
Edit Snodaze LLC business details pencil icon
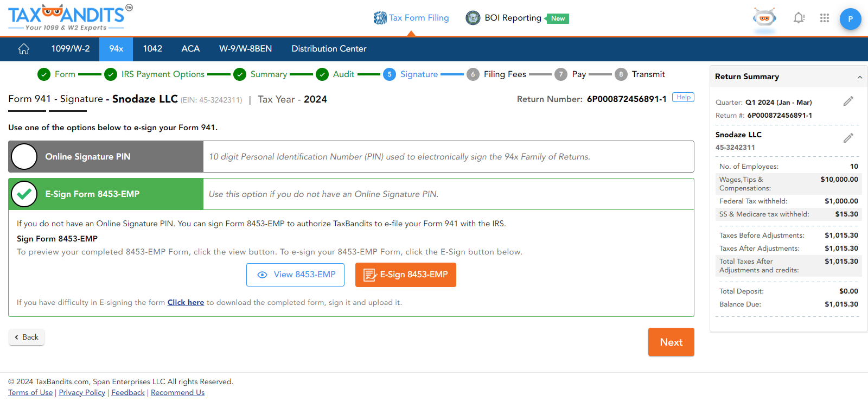(848, 138)
